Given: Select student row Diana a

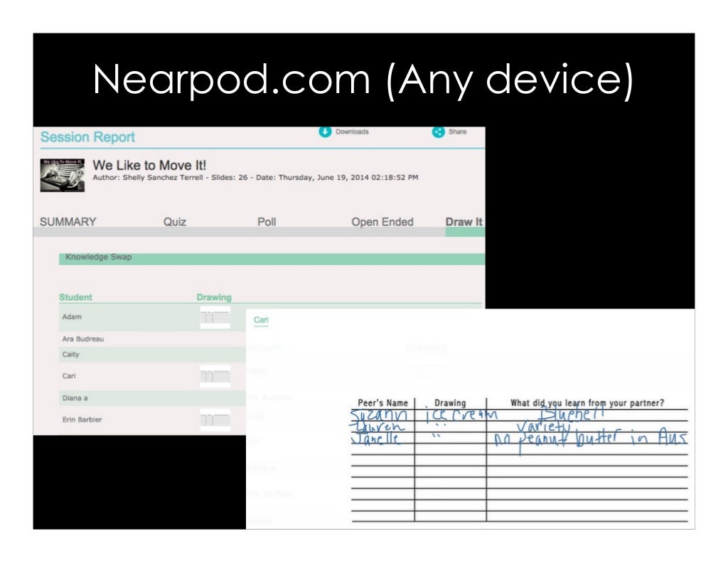Looking at the screenshot, I should pyautogui.click(x=152, y=398).
